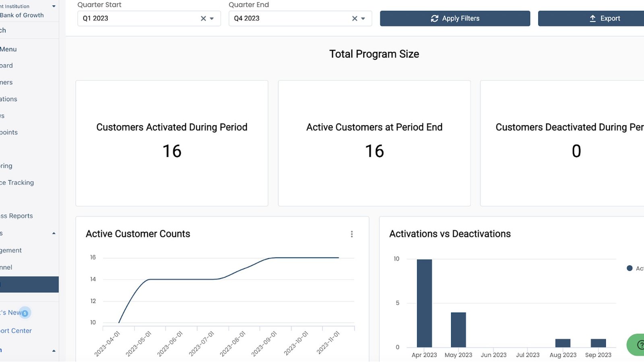Open the Support Center link
Screen dimensions: 644x362
click(x=16, y=331)
